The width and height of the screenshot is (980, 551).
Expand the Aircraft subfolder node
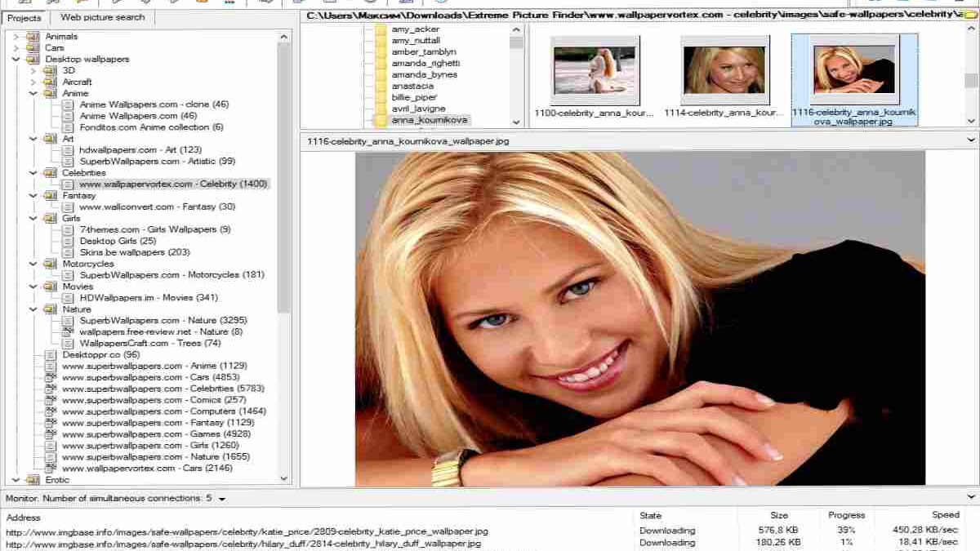pos(33,82)
